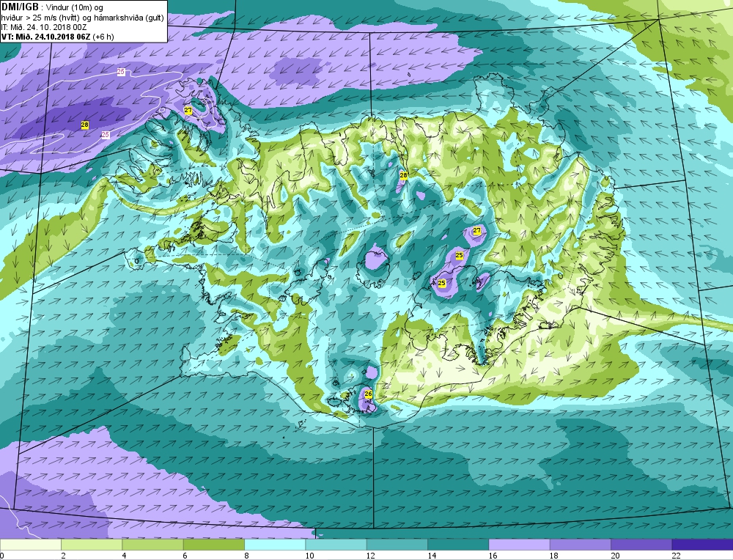733x560 pixels.
Task: Click the 20–22 m/s violet legend swatch
Action: click(641, 545)
